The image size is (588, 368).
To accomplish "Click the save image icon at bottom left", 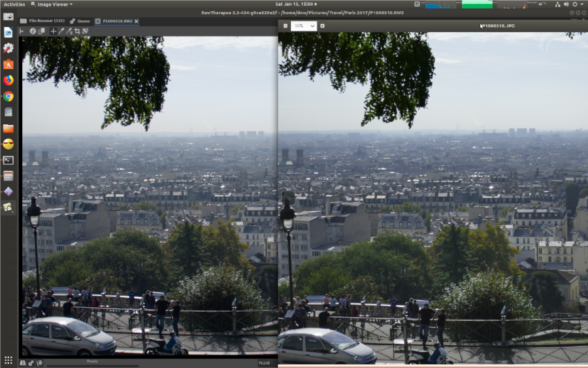I will pos(23,363).
